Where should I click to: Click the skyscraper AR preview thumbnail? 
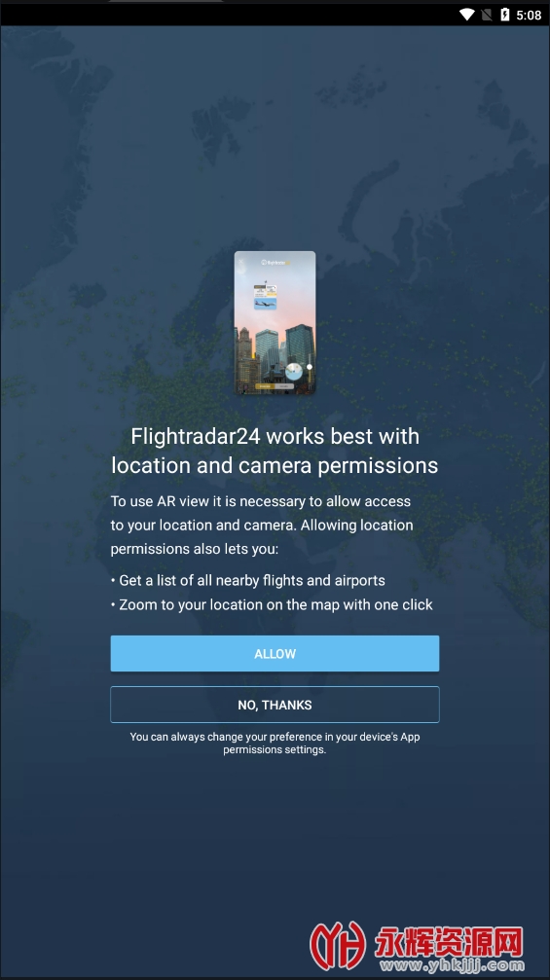tap(275, 322)
